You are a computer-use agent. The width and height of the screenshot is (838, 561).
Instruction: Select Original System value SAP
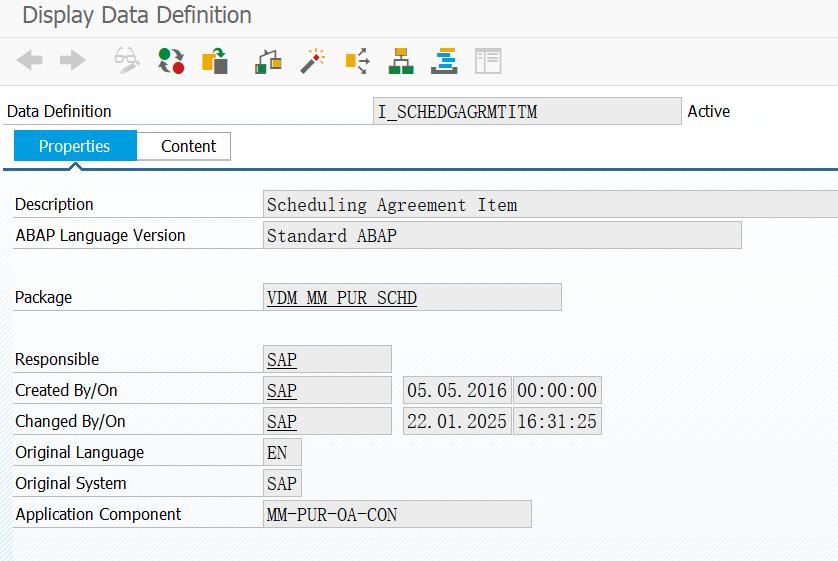click(282, 483)
